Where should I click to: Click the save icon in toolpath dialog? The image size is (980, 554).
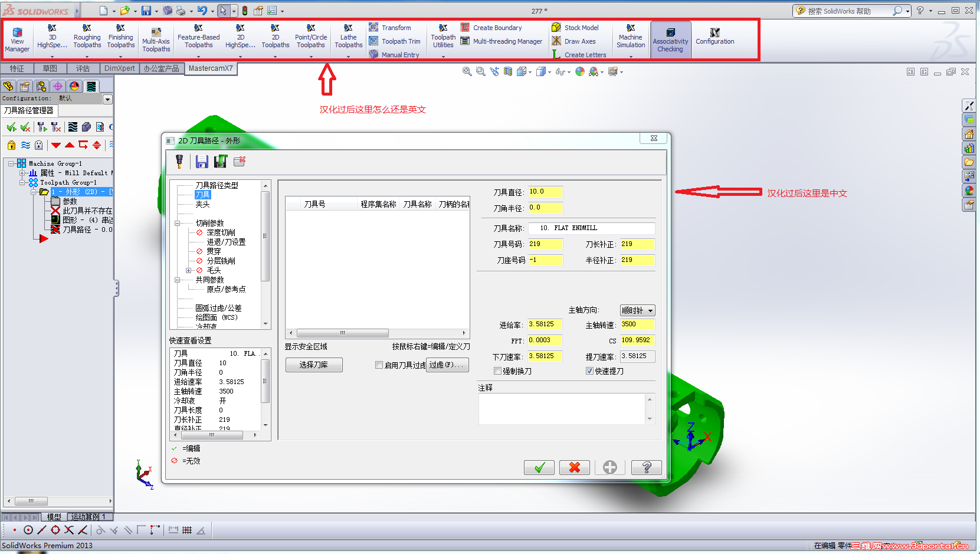coord(202,161)
